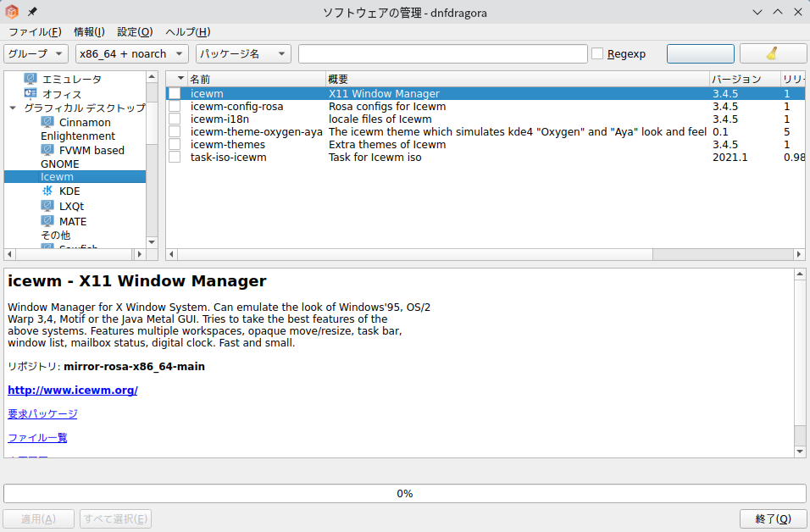Click the dnfdragora app icon in title bar
Viewport: 810px width, 532px height.
coord(11,11)
